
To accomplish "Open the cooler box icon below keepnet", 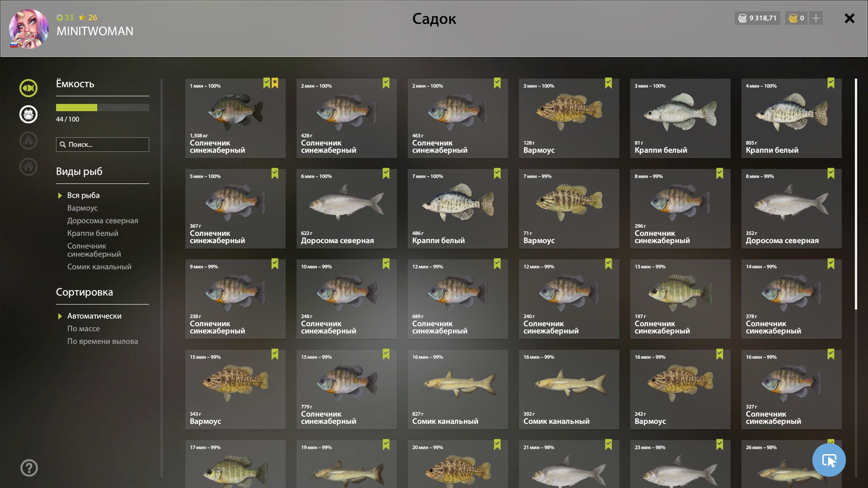I will coord(28,114).
